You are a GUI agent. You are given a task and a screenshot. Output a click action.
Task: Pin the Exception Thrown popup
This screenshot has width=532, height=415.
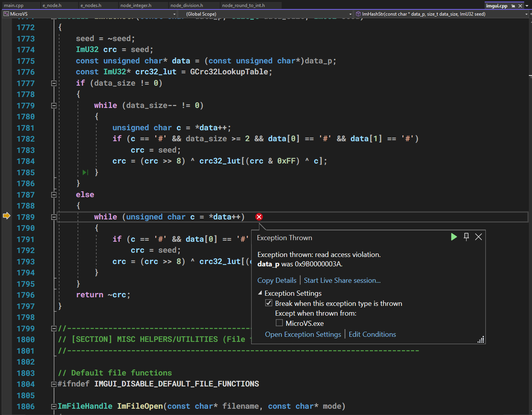point(466,237)
